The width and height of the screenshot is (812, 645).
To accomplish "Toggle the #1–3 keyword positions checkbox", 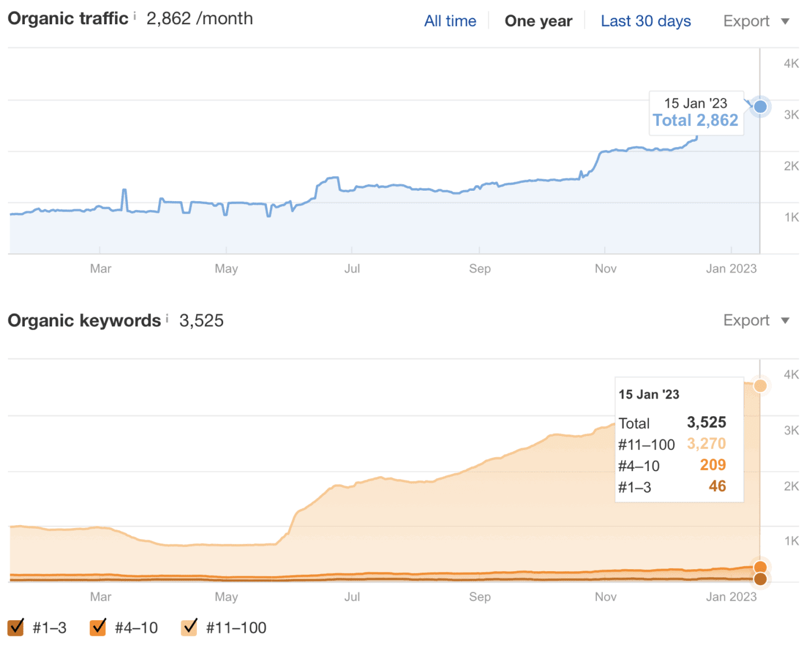I will (16, 627).
